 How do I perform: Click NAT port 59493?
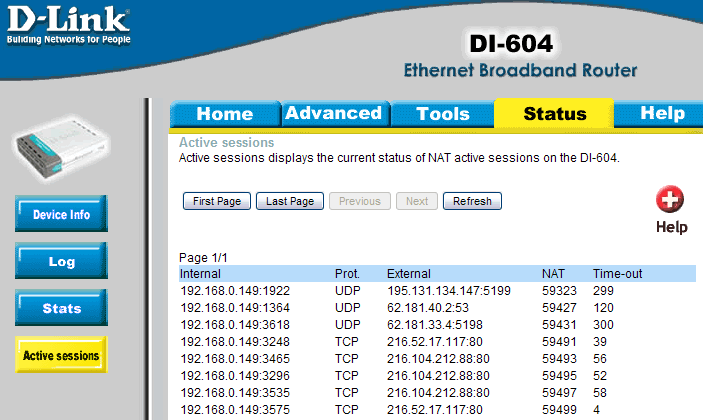559,359
